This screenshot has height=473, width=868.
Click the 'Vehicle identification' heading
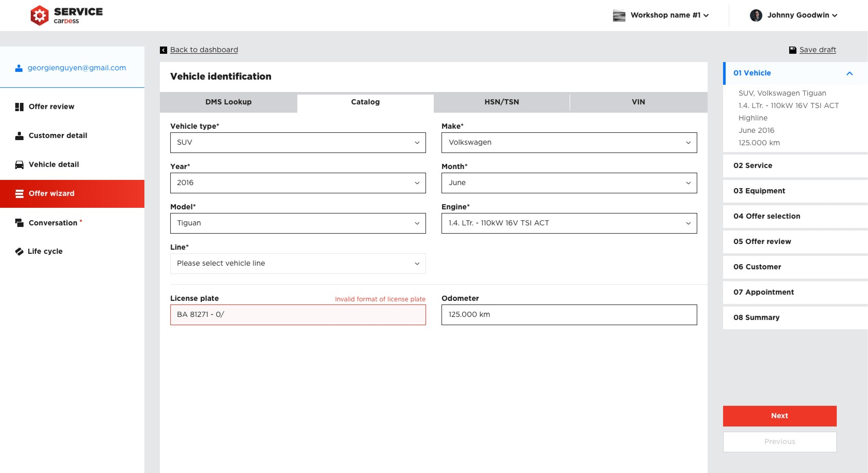tap(221, 77)
